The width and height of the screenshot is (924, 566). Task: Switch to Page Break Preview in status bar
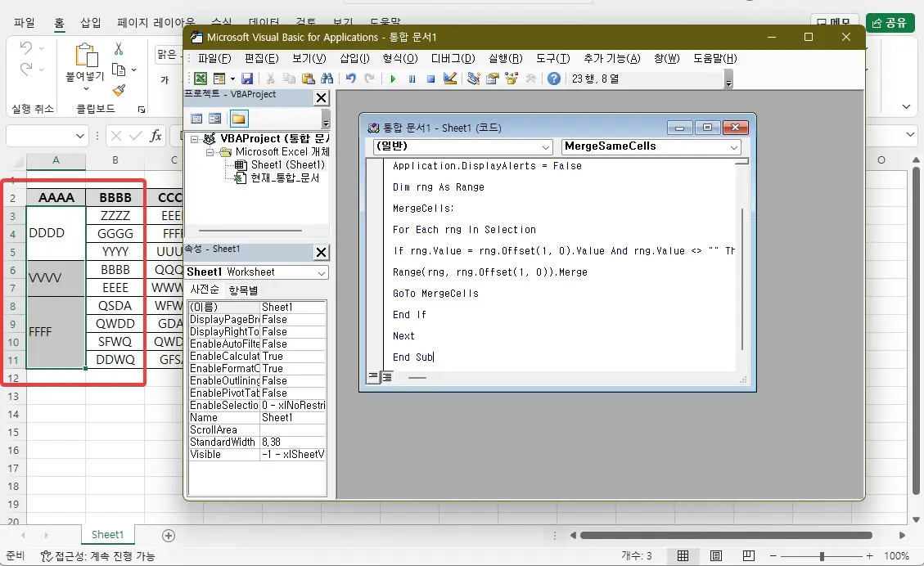[749, 556]
